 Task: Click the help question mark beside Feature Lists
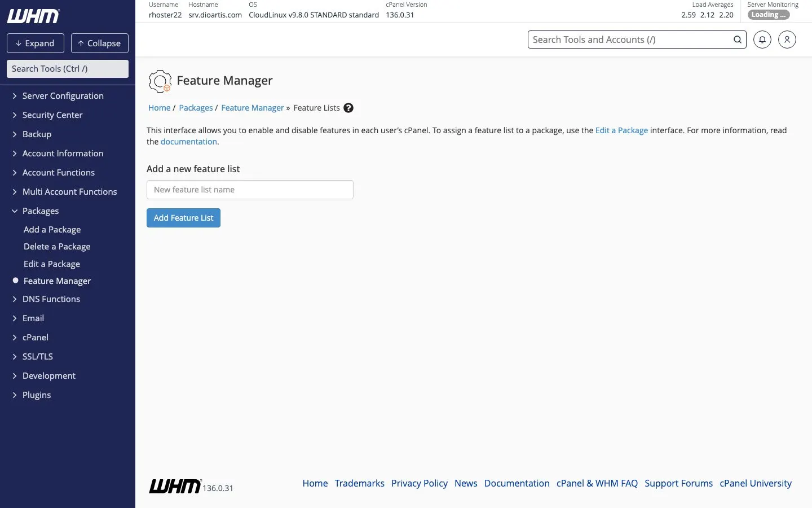[x=348, y=108]
